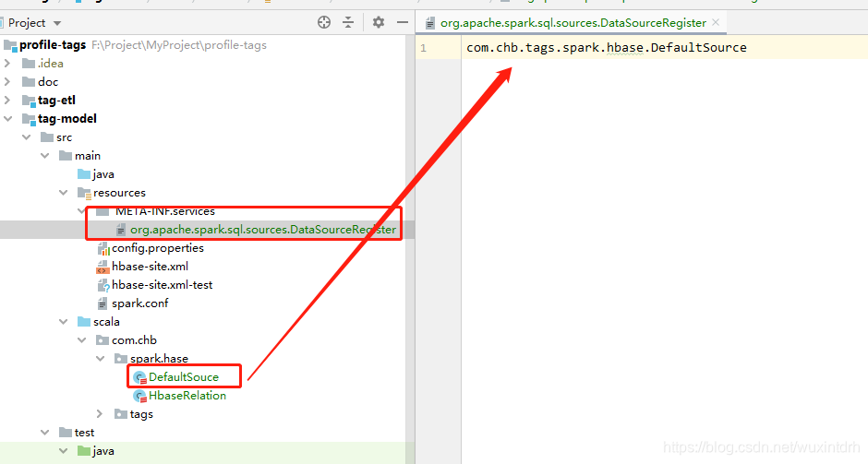Click the Collapse All icon in Project panel
868x464 pixels.
(348, 23)
